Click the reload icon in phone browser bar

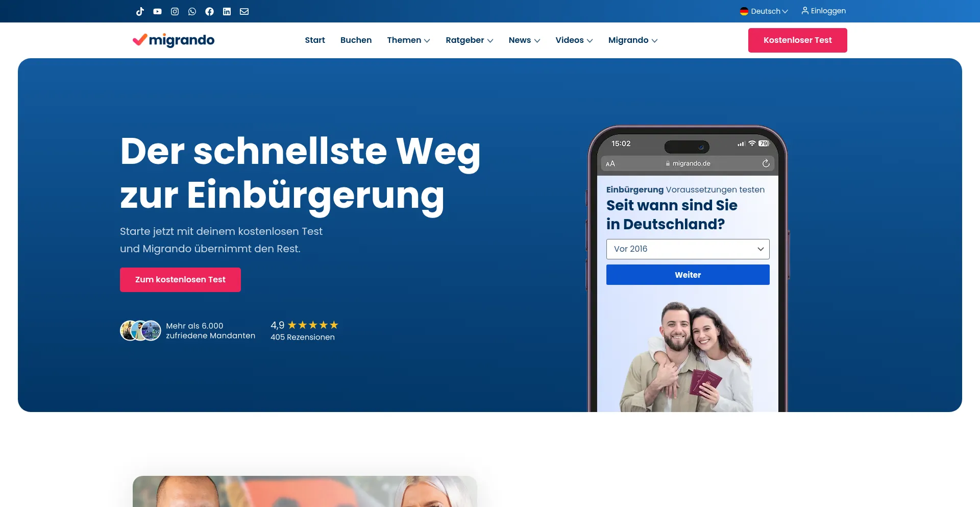click(766, 163)
